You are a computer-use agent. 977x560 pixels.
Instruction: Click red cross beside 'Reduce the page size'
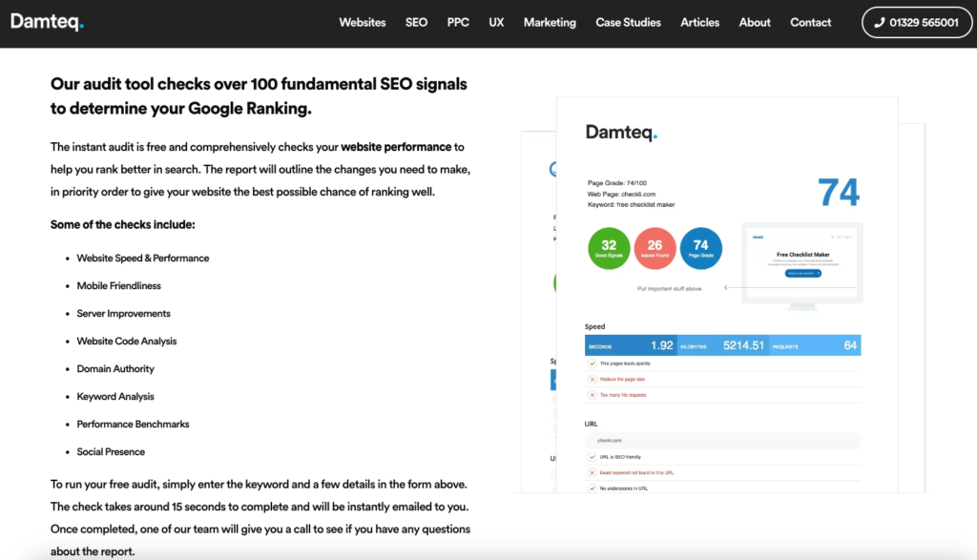pyautogui.click(x=592, y=379)
